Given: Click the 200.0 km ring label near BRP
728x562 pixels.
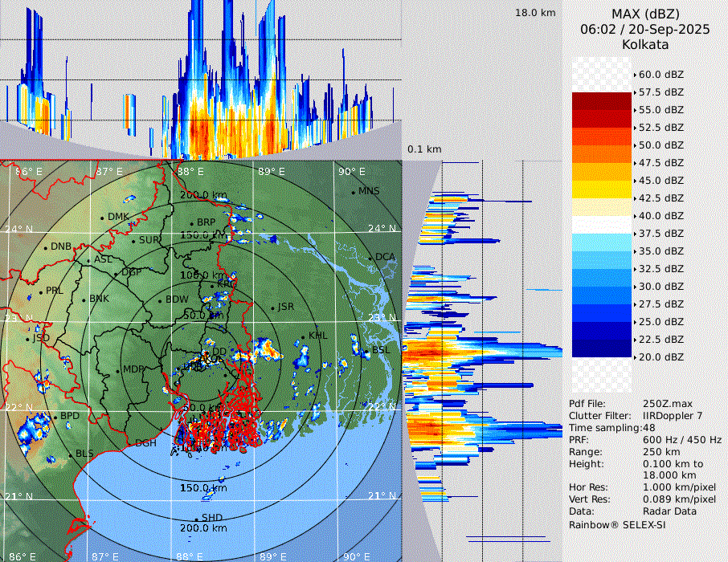Looking at the screenshot, I should coord(204,195).
